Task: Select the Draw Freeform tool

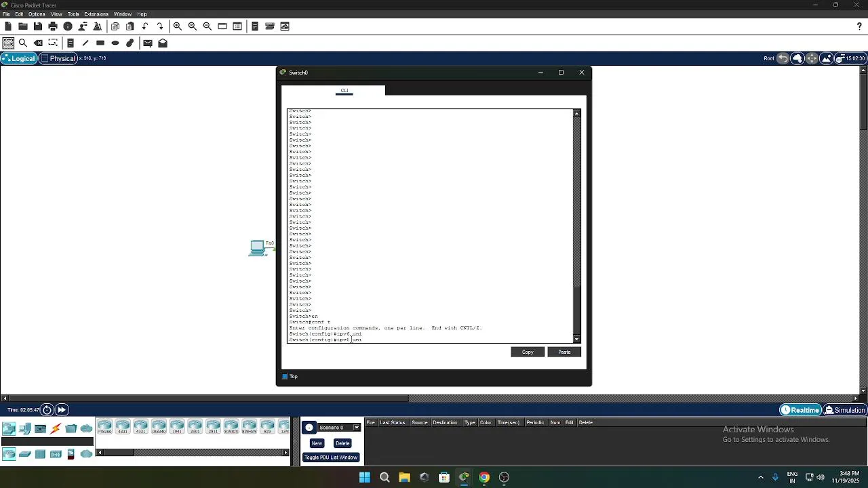Action: (130, 43)
